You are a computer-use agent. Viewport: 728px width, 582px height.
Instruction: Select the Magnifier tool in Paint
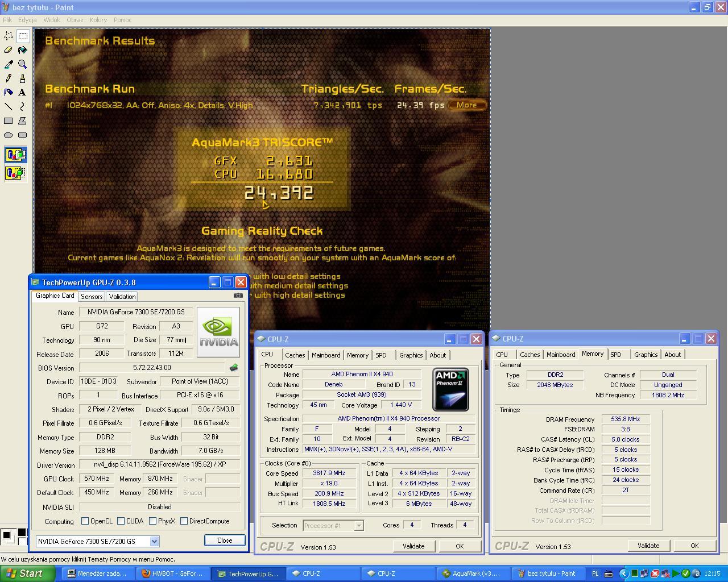pyautogui.click(x=23, y=64)
